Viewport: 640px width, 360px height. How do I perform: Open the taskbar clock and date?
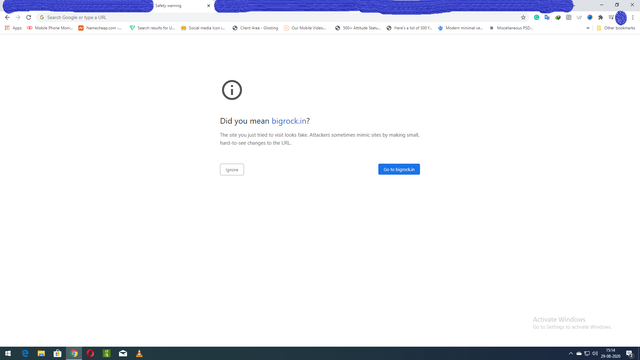pyautogui.click(x=611, y=353)
